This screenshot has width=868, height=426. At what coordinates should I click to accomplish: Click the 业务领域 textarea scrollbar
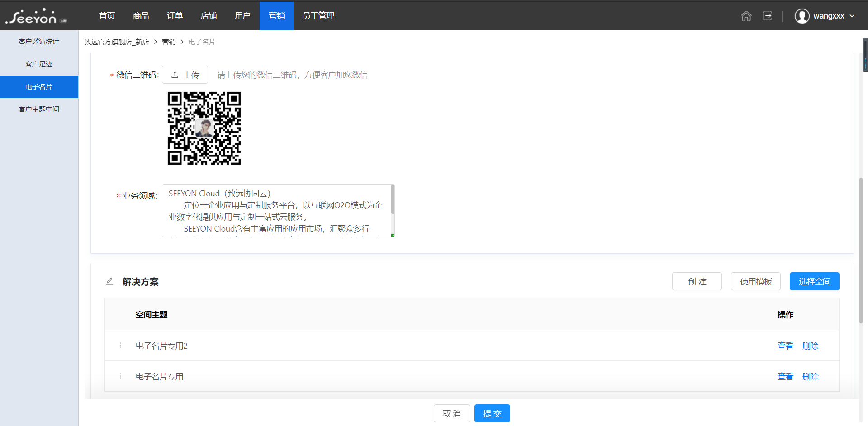[393, 199]
